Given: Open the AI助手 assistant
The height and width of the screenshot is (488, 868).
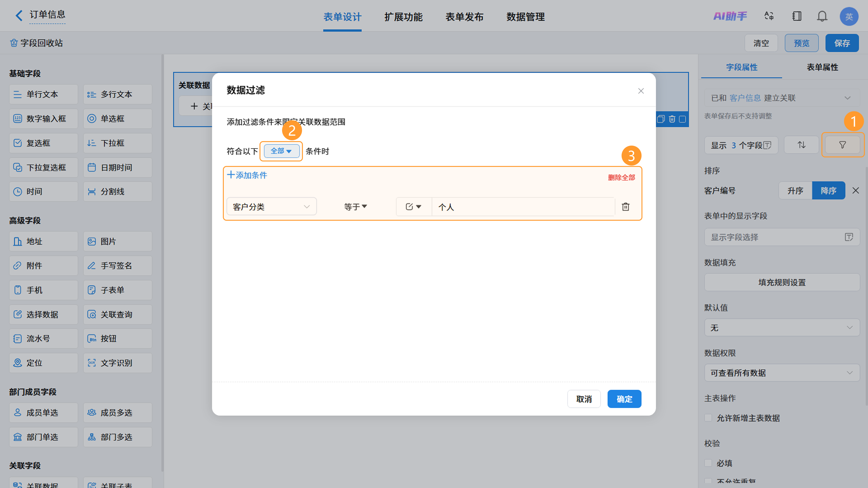Looking at the screenshot, I should pyautogui.click(x=730, y=16).
